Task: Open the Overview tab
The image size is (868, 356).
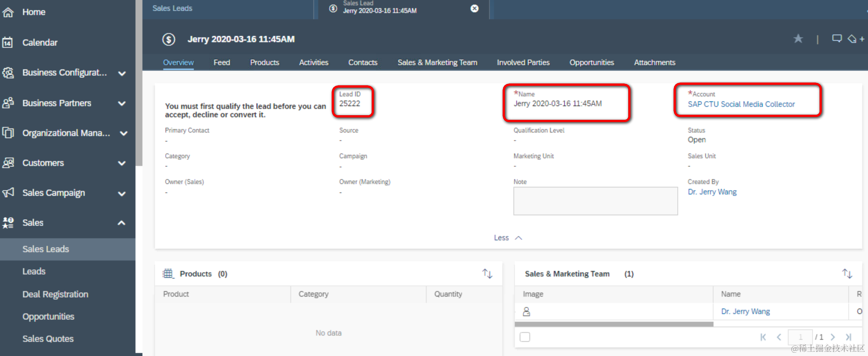Action: [178, 63]
